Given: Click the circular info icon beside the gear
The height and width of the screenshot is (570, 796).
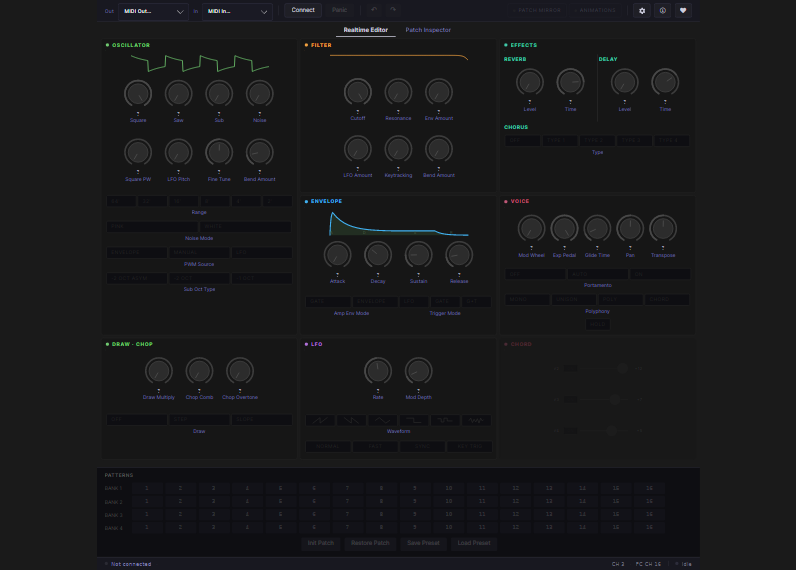Looking at the screenshot, I should [662, 11].
